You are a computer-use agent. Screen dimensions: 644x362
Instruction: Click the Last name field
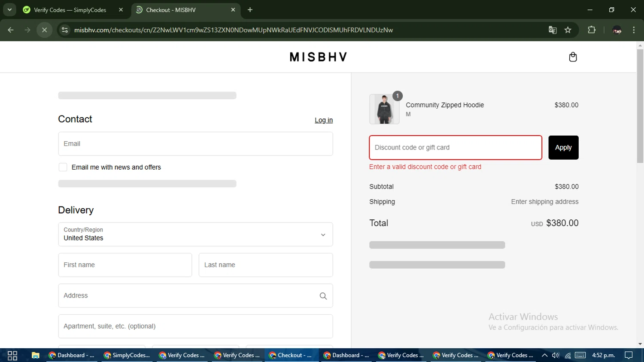[x=266, y=265]
